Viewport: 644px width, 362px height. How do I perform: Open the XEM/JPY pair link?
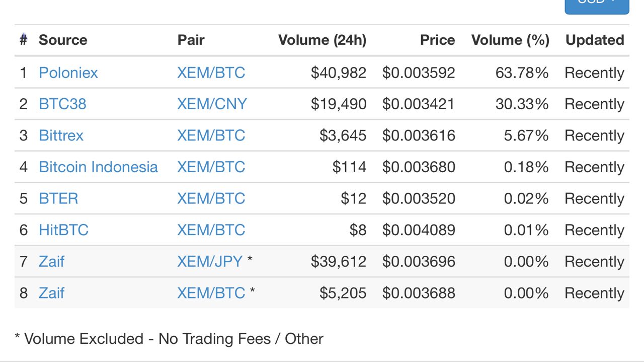pos(210,261)
